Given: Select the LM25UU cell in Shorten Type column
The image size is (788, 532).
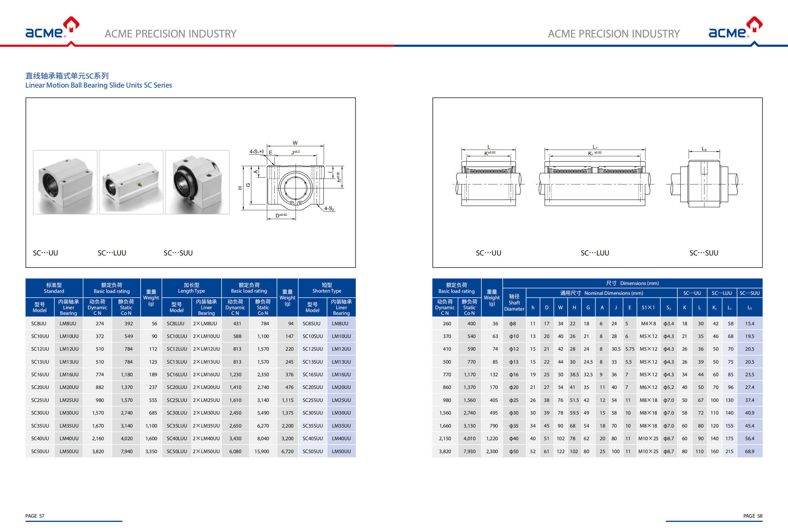Looking at the screenshot, I should (x=341, y=400).
